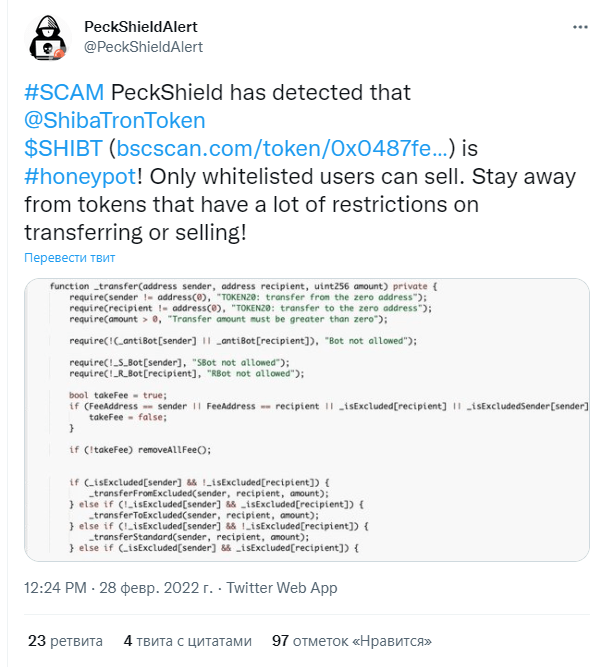
Task: View the 23 ретвита list
Action: tap(65, 641)
